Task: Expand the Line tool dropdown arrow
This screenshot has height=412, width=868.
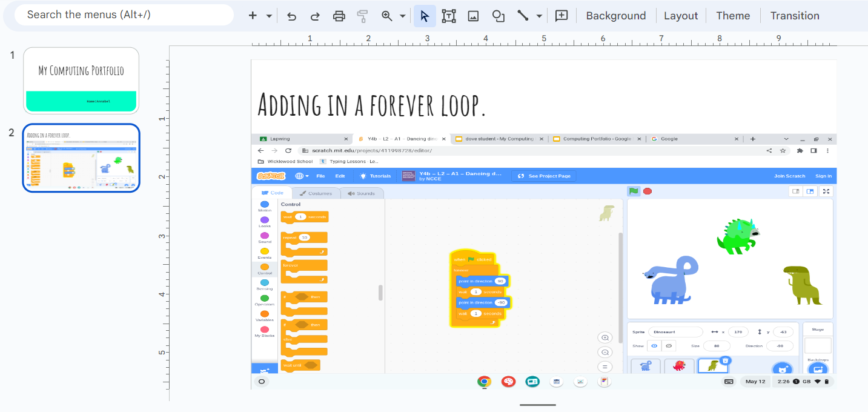Action: [x=539, y=16]
